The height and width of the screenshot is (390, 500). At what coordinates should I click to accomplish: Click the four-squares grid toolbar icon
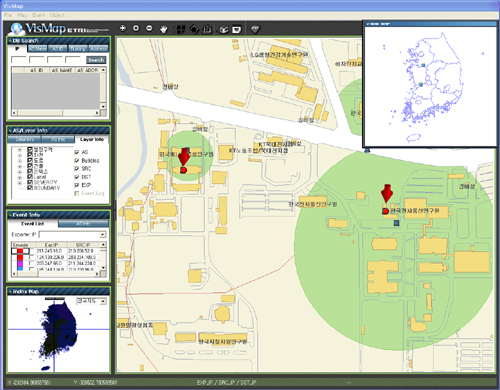180,29
